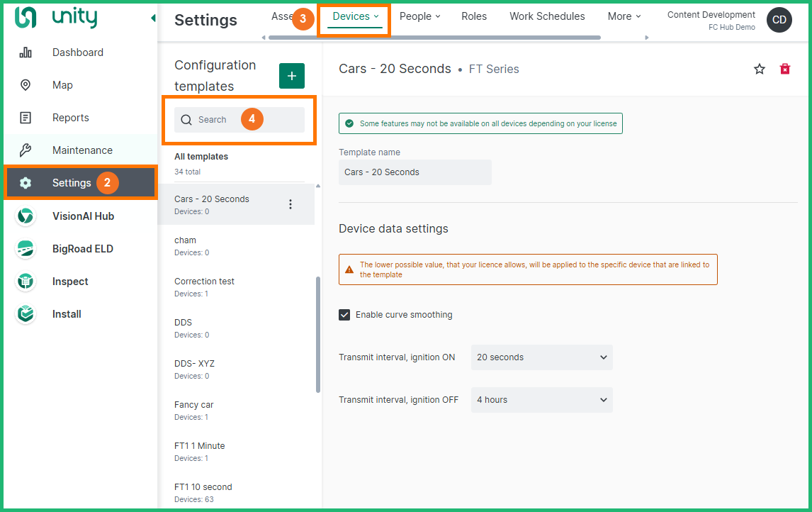The width and height of the screenshot is (812, 512).
Task: Favorite this template with the star icon
Action: (x=760, y=69)
